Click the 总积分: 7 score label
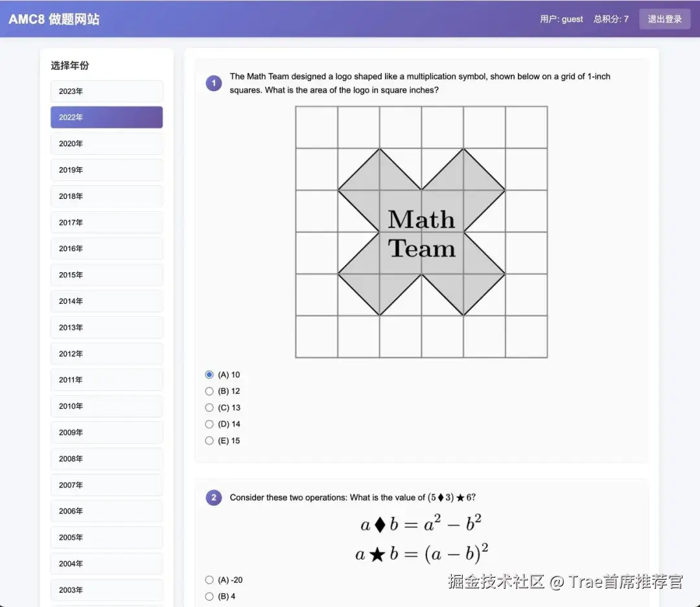Viewport: 700px width, 607px height. (611, 19)
